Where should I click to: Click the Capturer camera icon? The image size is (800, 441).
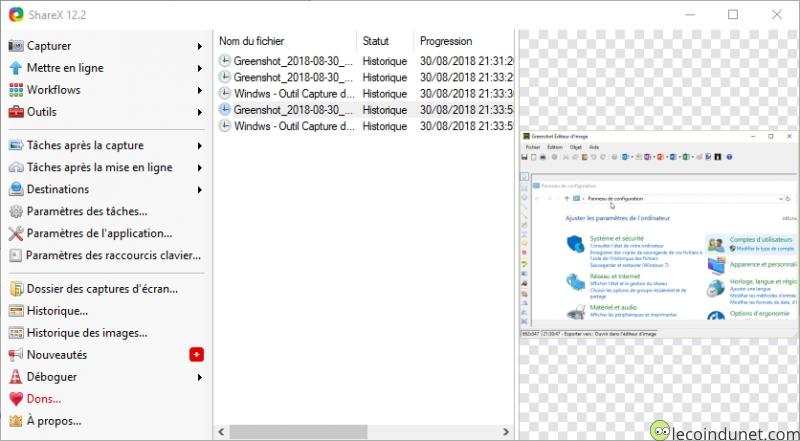click(x=16, y=46)
